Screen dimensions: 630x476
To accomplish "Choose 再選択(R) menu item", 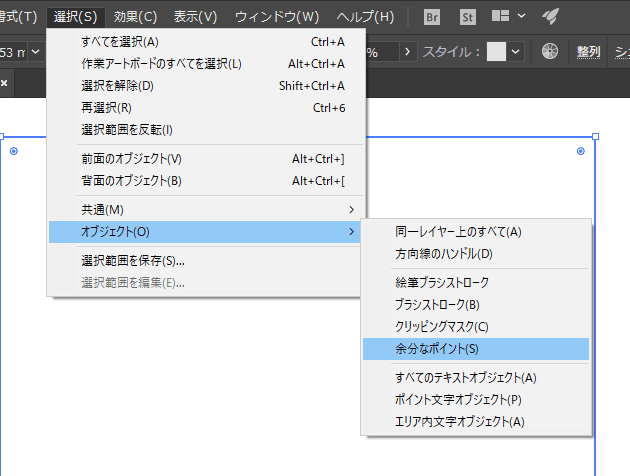I will pos(206,108).
